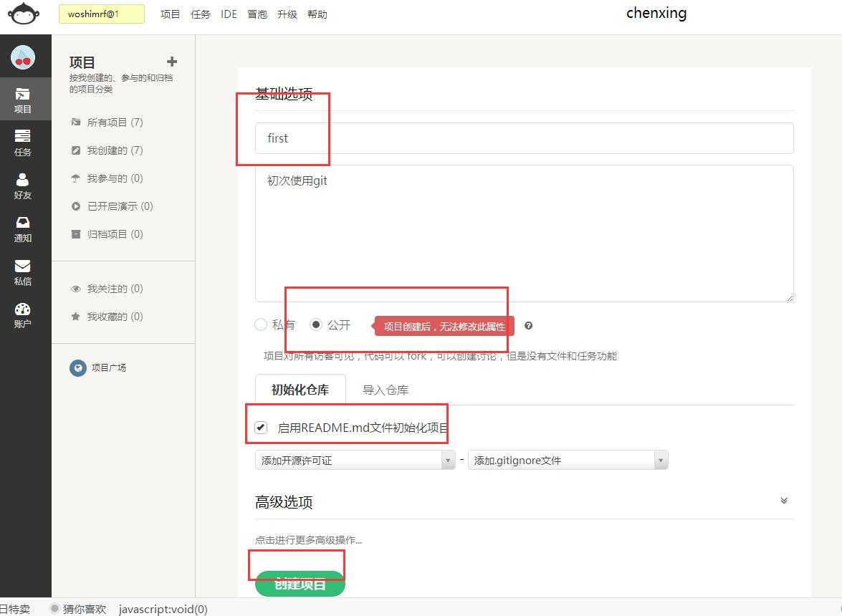
Task: Open the IDE top menu
Action: [229, 14]
